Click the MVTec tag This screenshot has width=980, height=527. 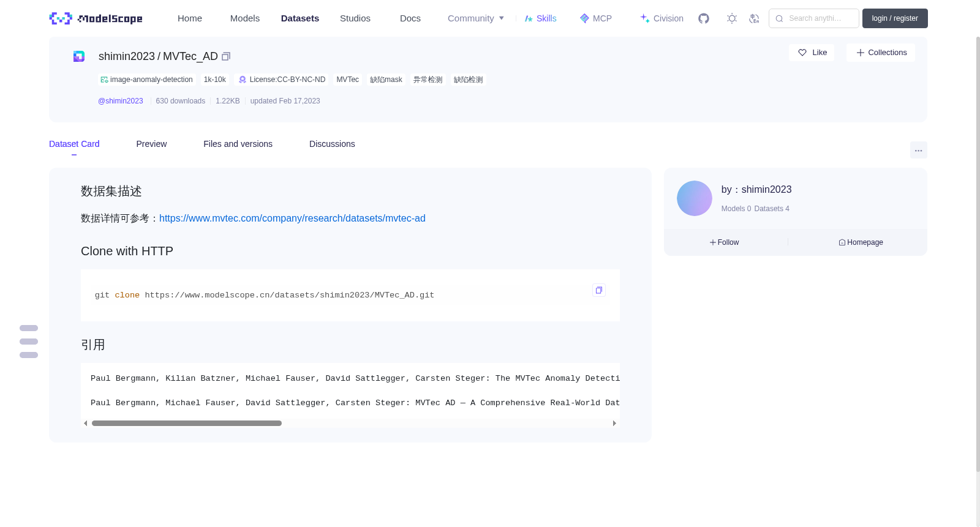348,80
